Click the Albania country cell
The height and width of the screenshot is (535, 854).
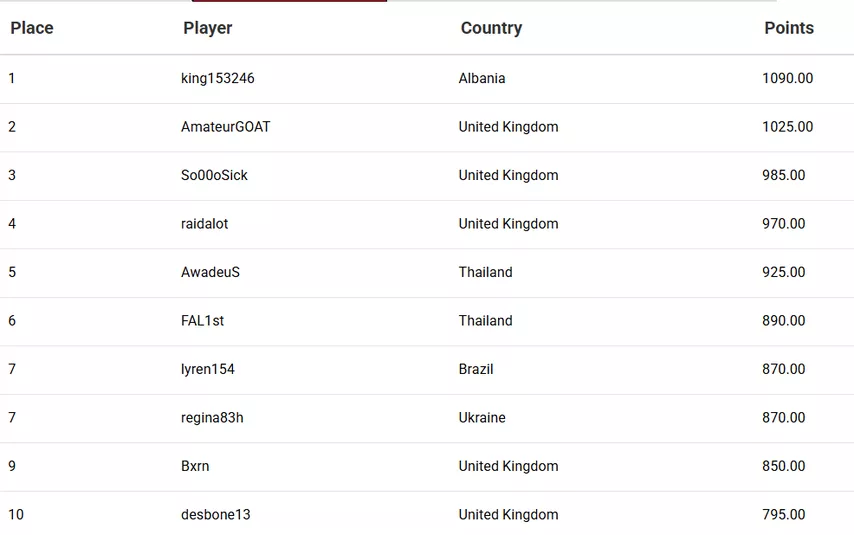pos(482,78)
